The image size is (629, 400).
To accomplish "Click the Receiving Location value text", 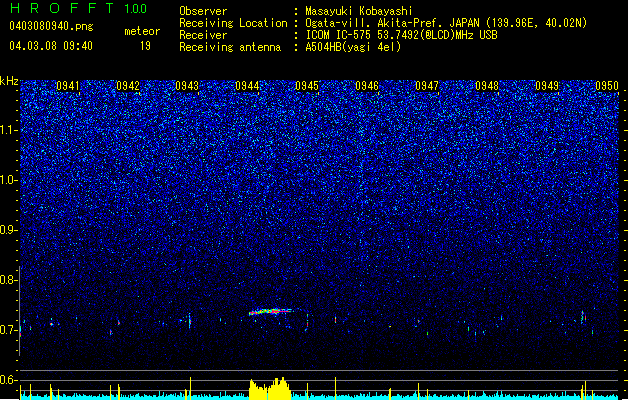I will (446, 23).
